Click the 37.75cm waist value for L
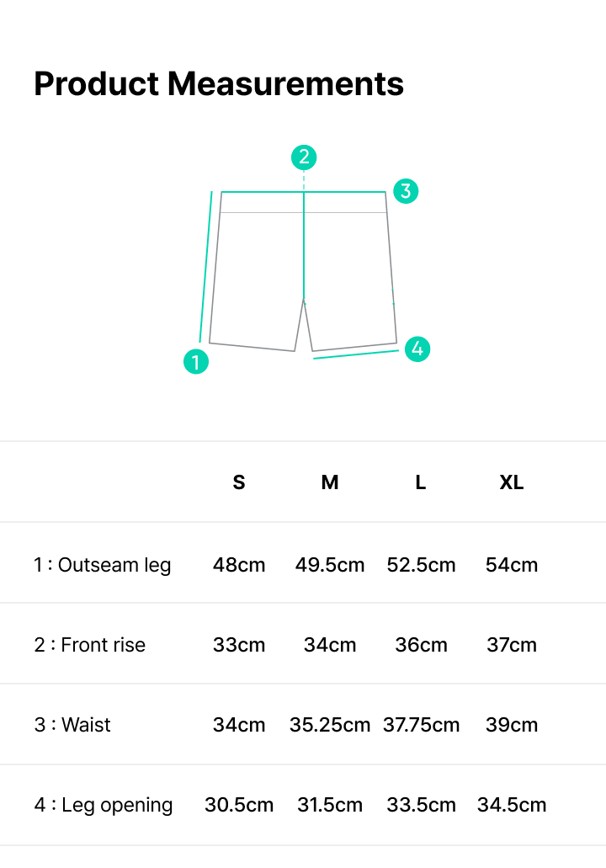606x868 pixels. pyautogui.click(x=421, y=725)
